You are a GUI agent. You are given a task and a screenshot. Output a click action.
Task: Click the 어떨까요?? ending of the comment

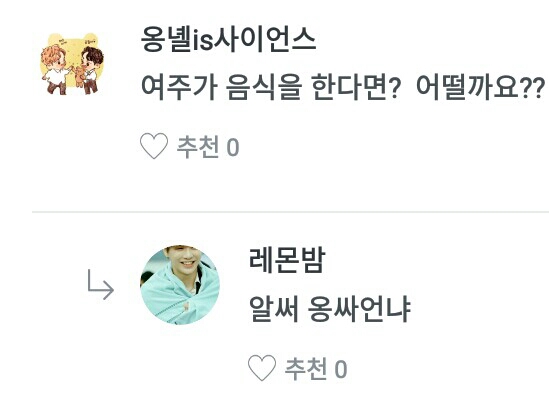[x=480, y=87]
